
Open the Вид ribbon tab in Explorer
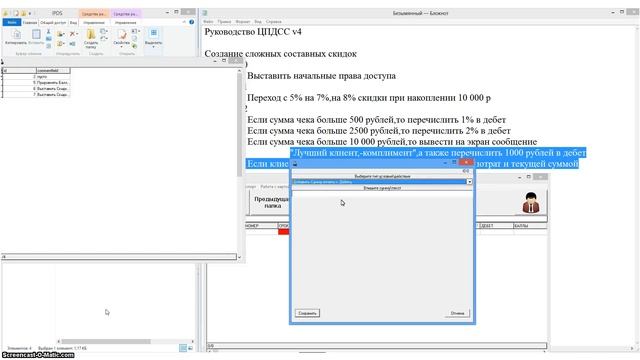coord(73,22)
